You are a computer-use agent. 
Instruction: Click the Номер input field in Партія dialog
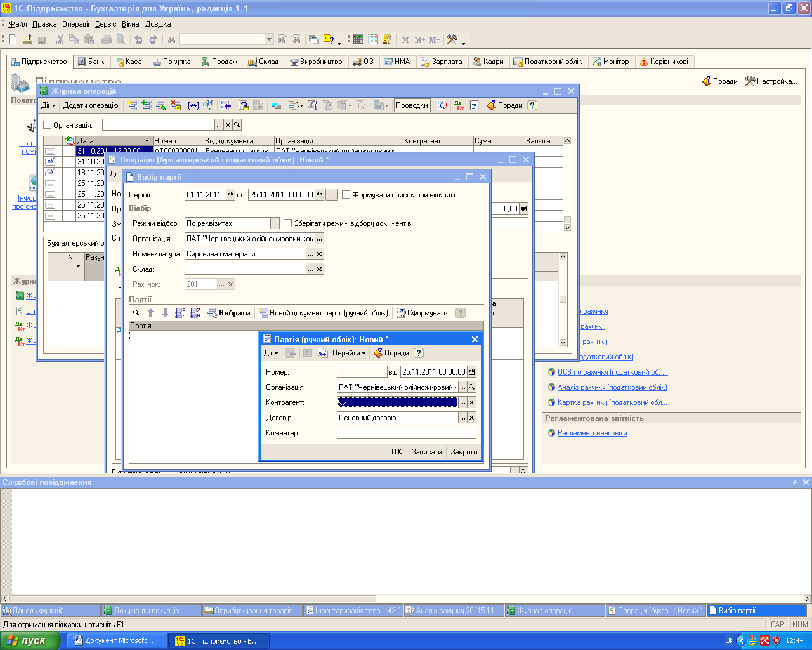[362, 372]
